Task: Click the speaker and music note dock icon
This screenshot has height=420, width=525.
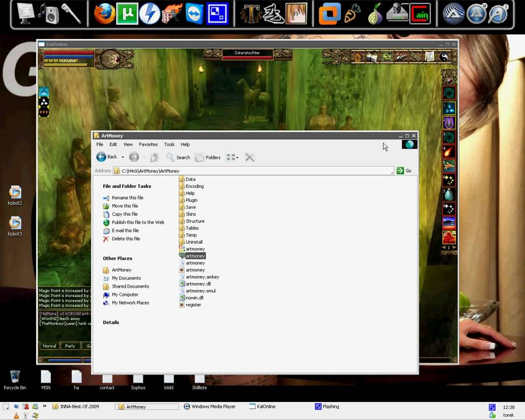Action: click(x=48, y=14)
